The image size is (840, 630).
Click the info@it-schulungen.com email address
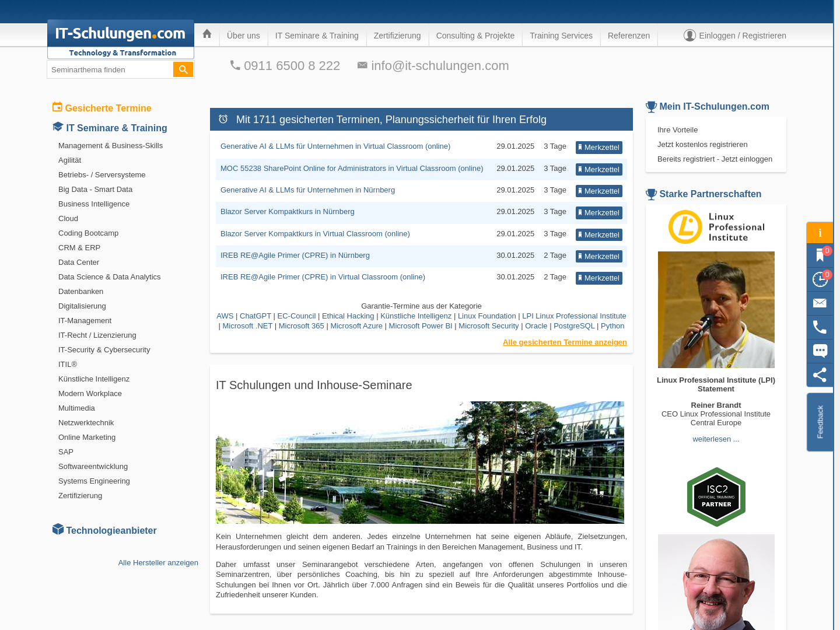coord(440,66)
